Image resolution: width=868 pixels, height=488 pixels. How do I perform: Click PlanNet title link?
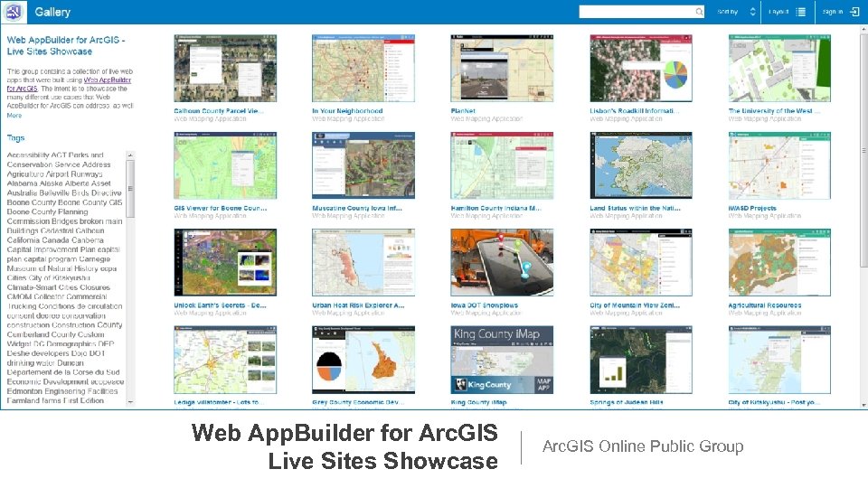463,110
